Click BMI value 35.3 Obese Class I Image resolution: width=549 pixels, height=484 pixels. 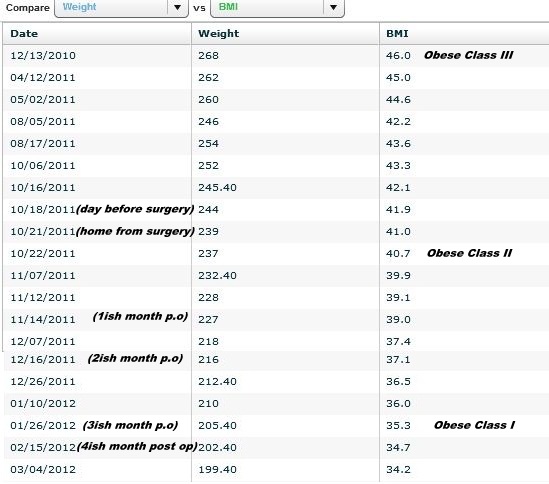[451, 425]
